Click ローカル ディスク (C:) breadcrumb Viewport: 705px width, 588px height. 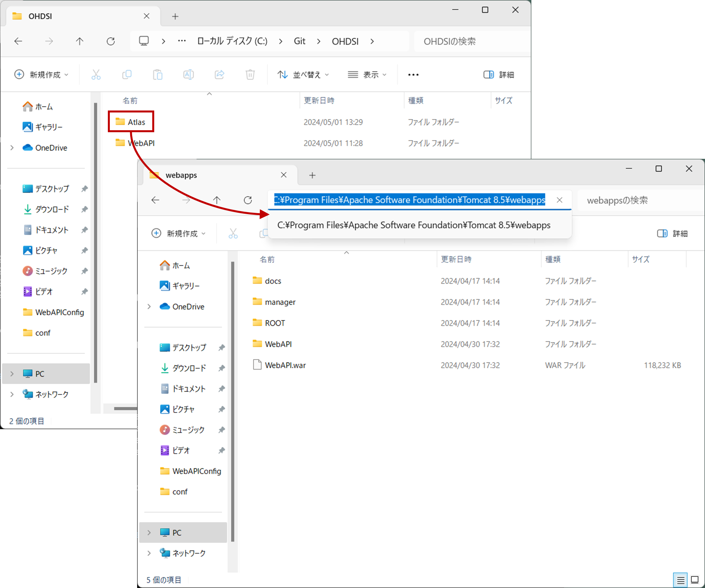click(x=232, y=41)
